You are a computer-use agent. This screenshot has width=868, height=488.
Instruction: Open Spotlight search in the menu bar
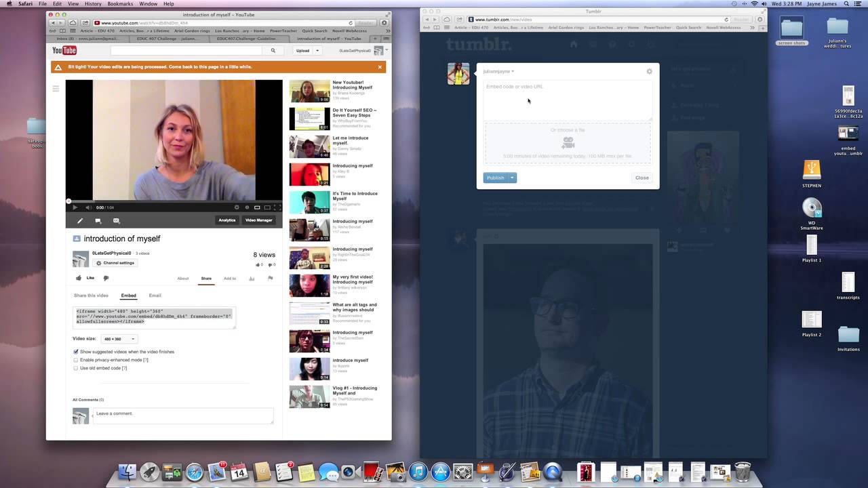(x=846, y=4)
